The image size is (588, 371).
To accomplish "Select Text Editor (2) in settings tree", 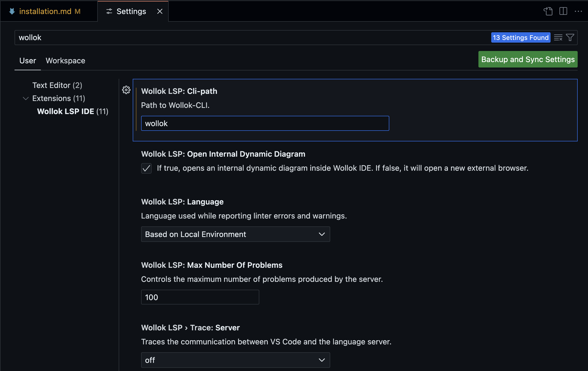I will [57, 85].
